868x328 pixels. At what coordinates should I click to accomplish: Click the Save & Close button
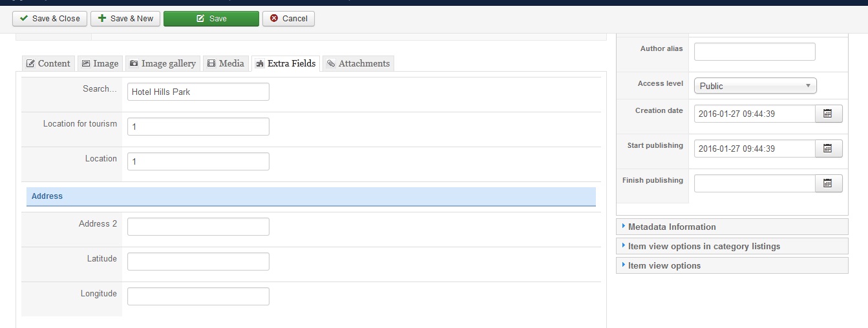tap(50, 19)
